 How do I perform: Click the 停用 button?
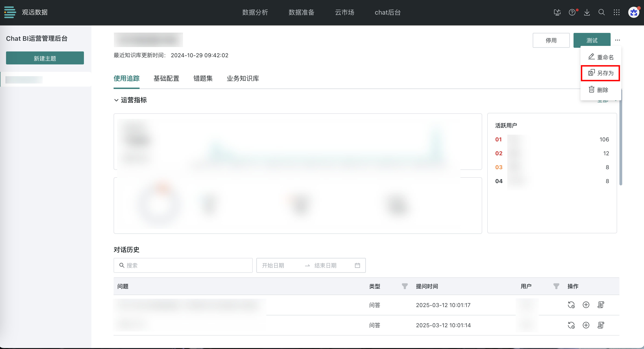click(x=551, y=40)
